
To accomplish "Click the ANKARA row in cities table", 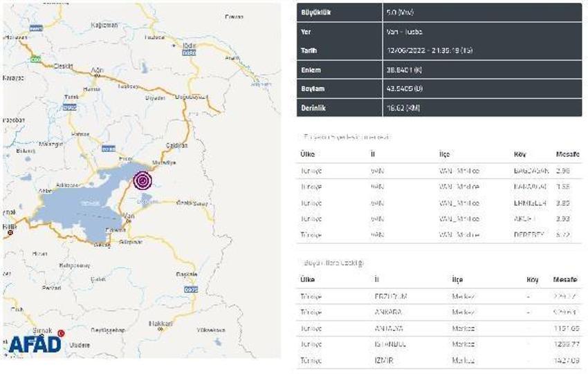I will (439, 312).
